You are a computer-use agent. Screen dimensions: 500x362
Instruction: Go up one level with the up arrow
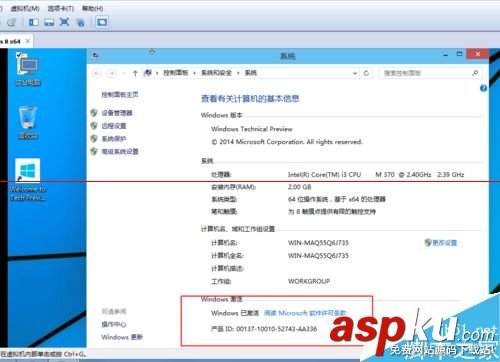135,73
